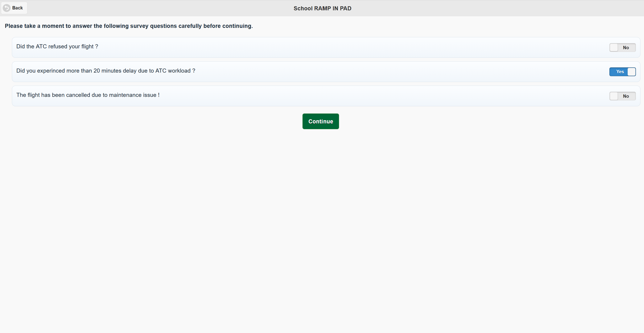This screenshot has height=333, width=644.
Task: Toggle the maintenance cancellation switch
Action: tap(622, 96)
